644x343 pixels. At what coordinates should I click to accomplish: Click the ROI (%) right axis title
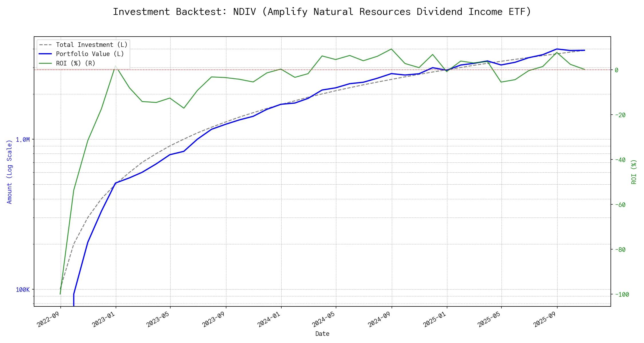634,172
